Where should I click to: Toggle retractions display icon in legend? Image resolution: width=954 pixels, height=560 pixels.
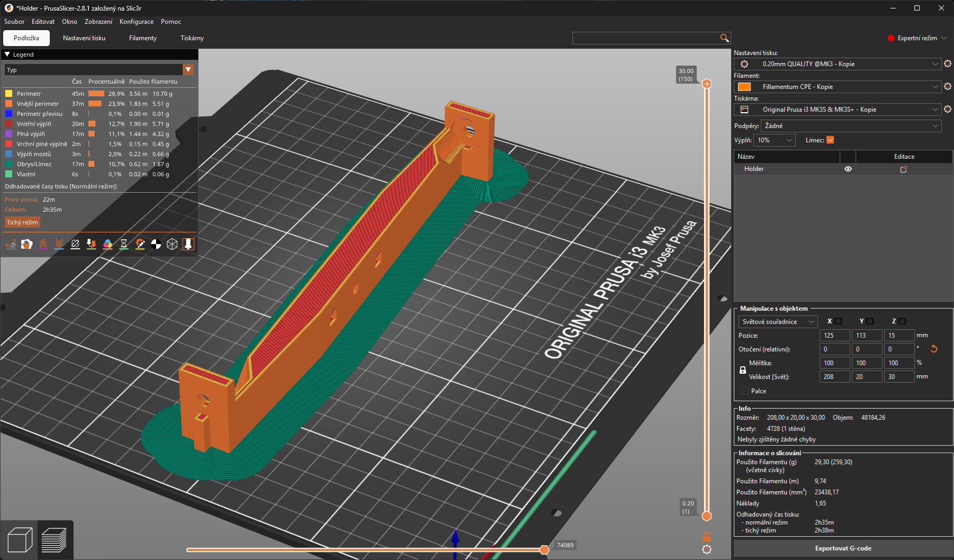[43, 244]
